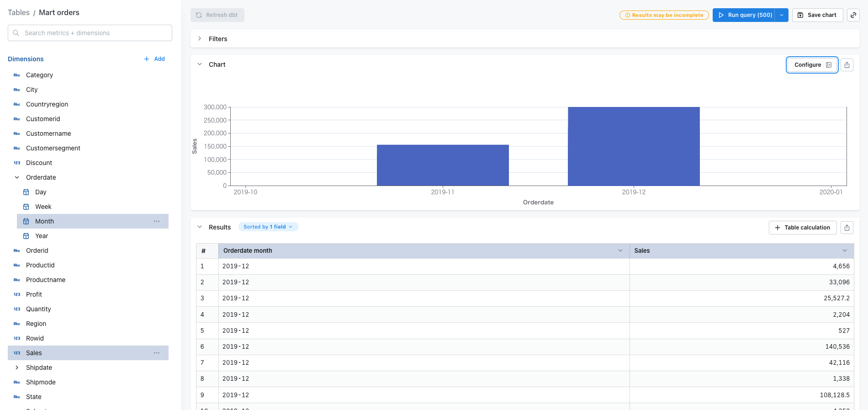Open the Orderdate month column menu

point(620,250)
